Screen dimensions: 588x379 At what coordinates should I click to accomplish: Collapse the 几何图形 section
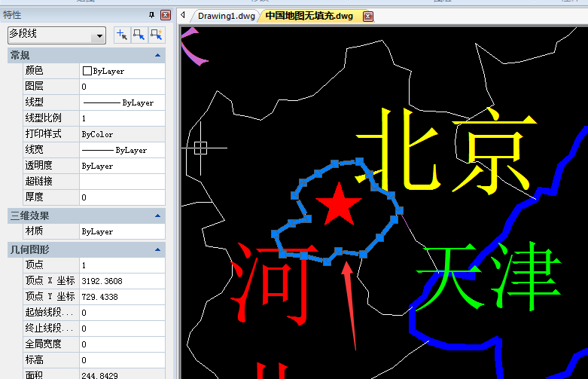coord(157,249)
